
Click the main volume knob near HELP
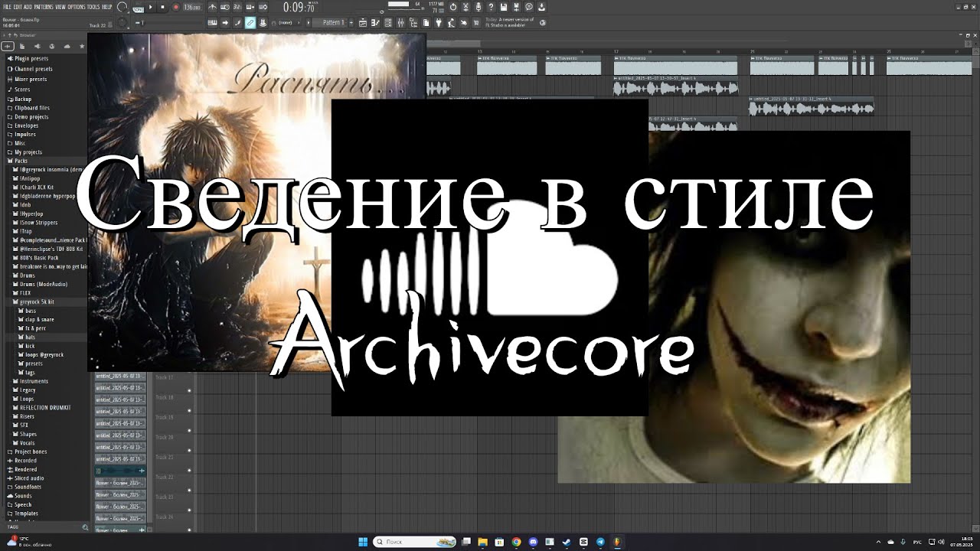(x=122, y=7)
